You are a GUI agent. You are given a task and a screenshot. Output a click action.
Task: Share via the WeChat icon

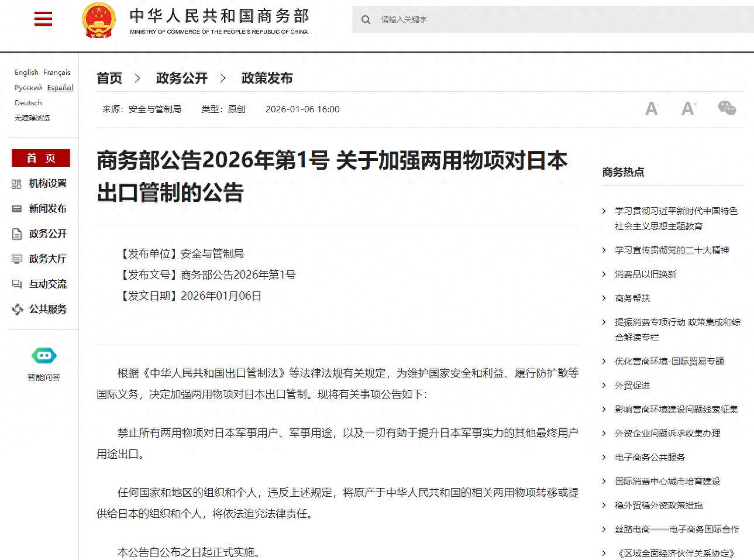click(727, 108)
